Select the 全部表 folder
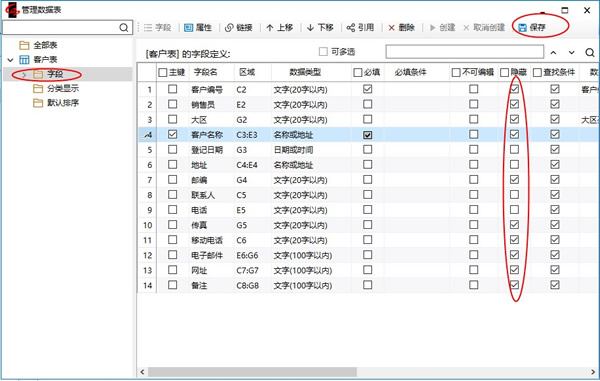This screenshot has height=381, width=600. [38, 45]
